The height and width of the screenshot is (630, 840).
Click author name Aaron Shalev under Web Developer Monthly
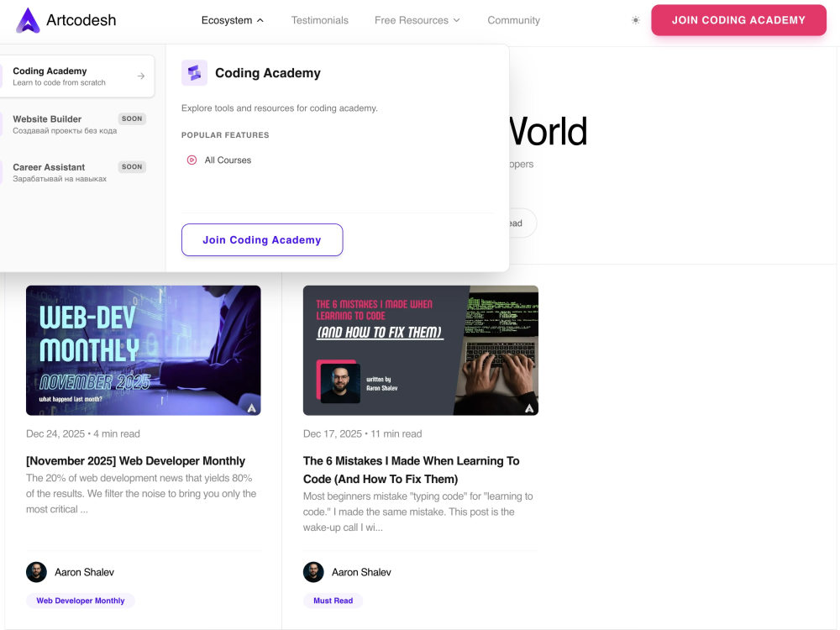[84, 572]
